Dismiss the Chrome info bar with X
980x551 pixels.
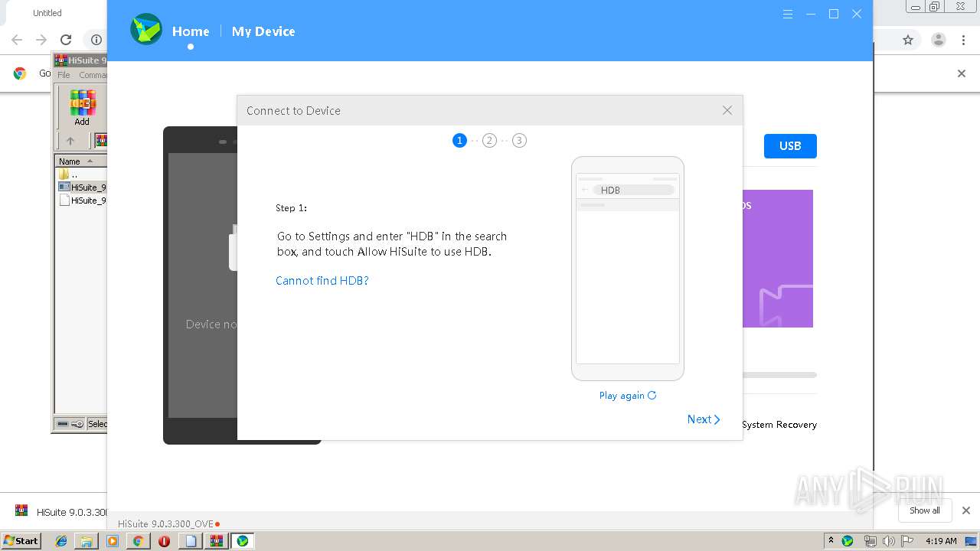click(962, 73)
